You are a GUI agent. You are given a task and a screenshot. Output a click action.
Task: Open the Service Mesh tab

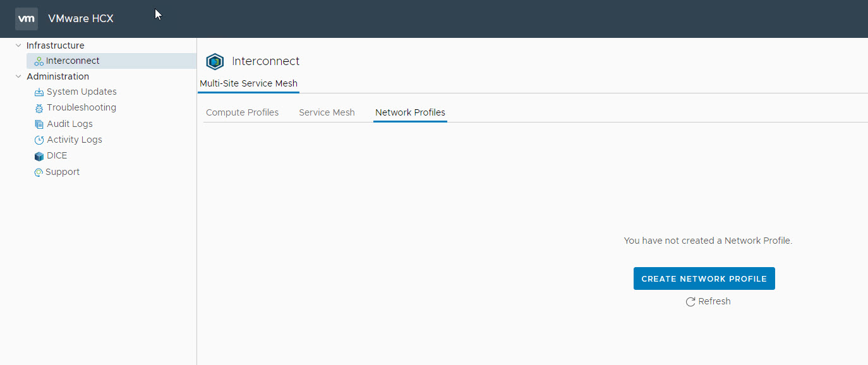[x=327, y=112]
